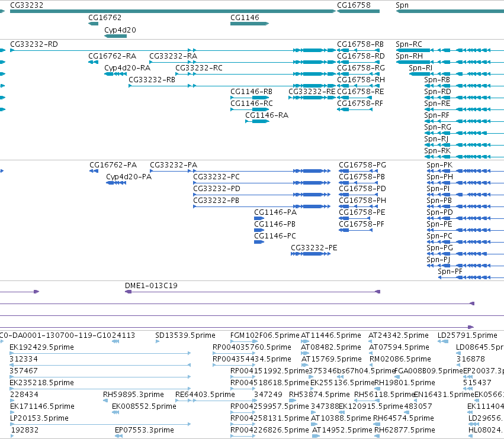This screenshot has width=504, height=439.
Task: Select transcript CG16762-RA
Action: point(112,56)
